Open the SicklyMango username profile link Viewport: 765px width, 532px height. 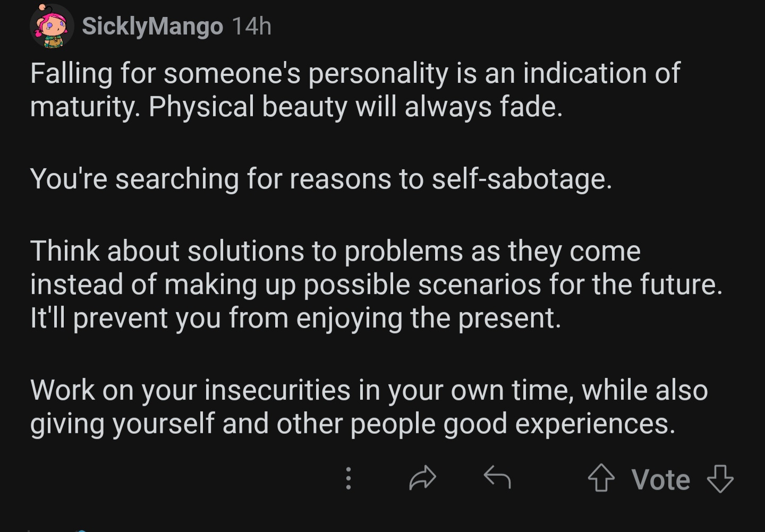152,26
